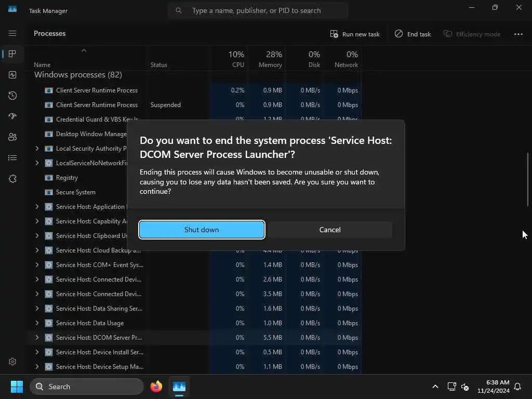Open the muted volume tray icon

click(x=465, y=387)
